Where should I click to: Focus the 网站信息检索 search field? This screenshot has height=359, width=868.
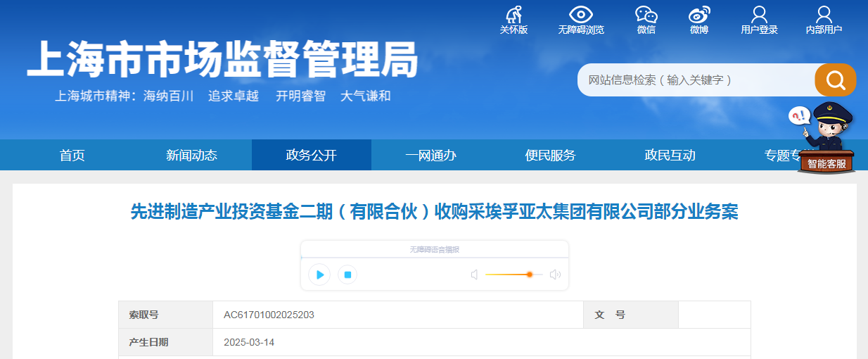point(696,80)
